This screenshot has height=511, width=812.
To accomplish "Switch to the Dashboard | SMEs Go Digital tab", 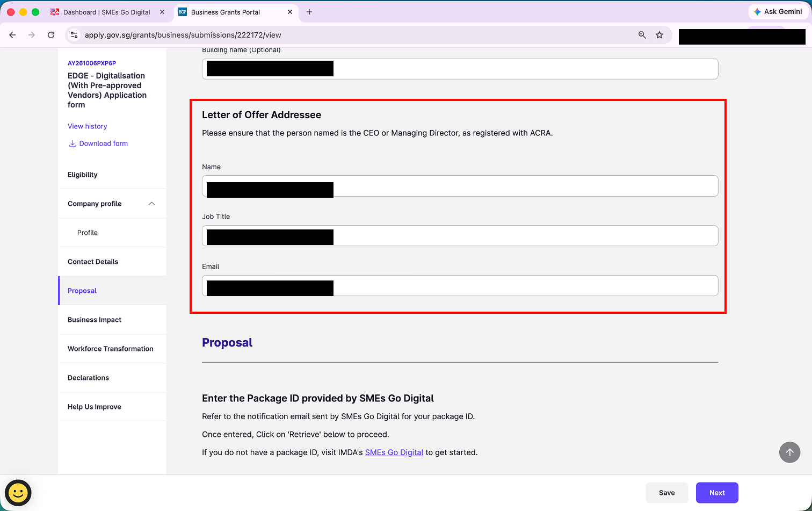I will tap(107, 12).
